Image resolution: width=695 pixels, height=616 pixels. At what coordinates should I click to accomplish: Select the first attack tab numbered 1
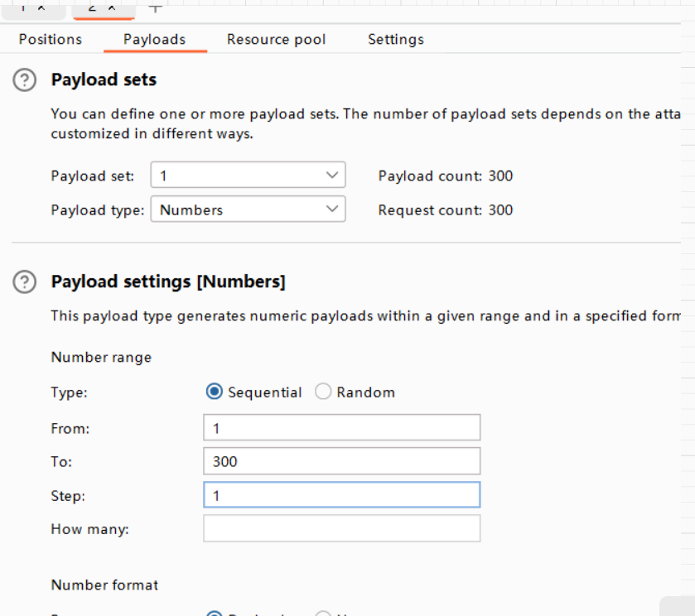[x=23, y=7]
